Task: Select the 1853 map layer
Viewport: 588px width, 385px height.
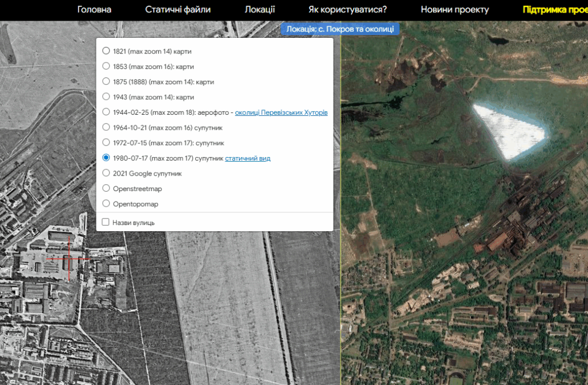Action: click(x=106, y=66)
